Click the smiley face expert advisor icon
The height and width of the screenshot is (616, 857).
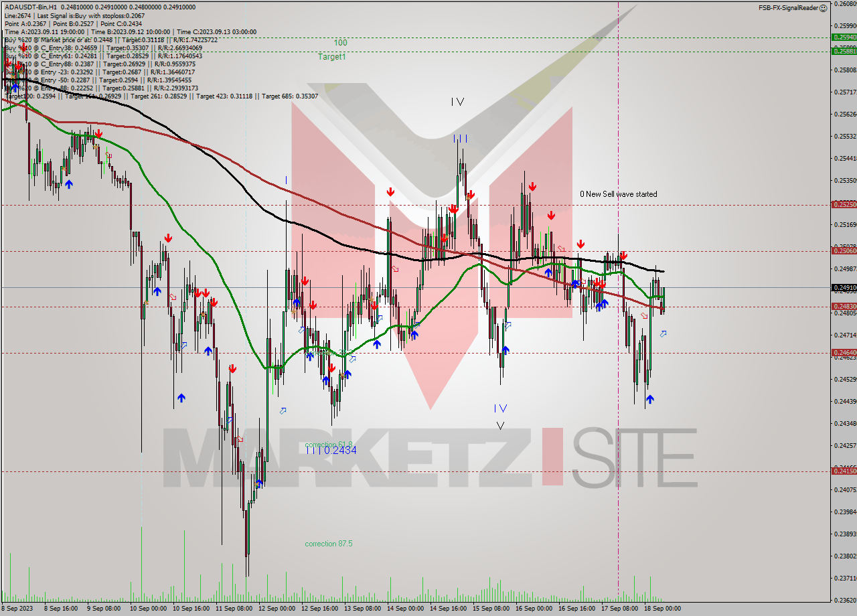click(823, 7)
